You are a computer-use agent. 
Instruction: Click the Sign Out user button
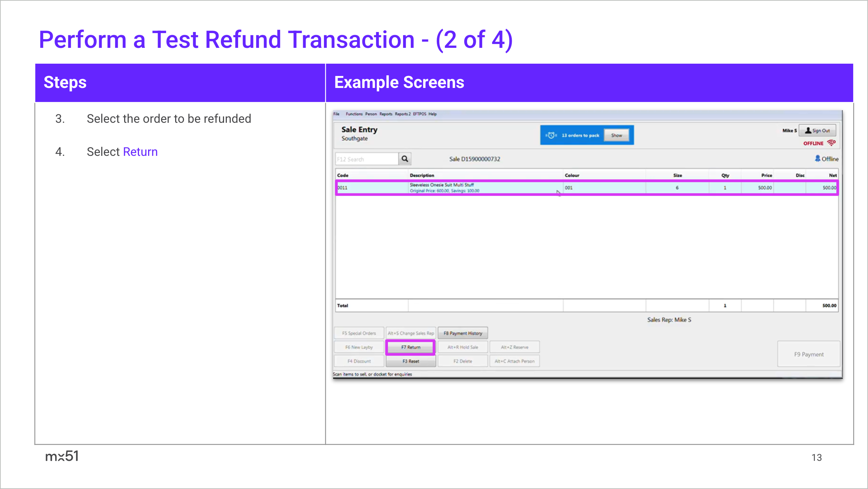tap(817, 131)
